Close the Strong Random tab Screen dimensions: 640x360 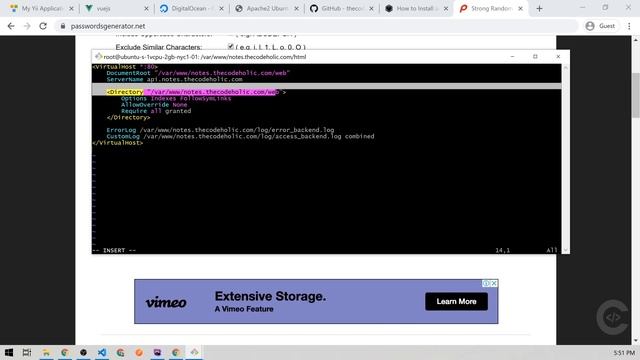(x=520, y=8)
